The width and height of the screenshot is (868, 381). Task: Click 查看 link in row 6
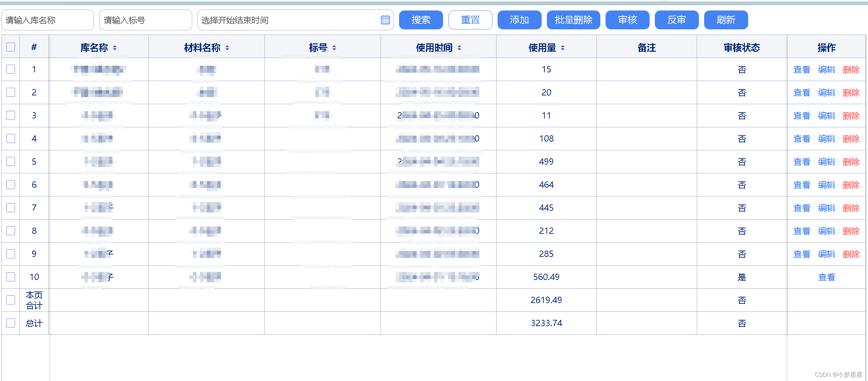(x=802, y=185)
